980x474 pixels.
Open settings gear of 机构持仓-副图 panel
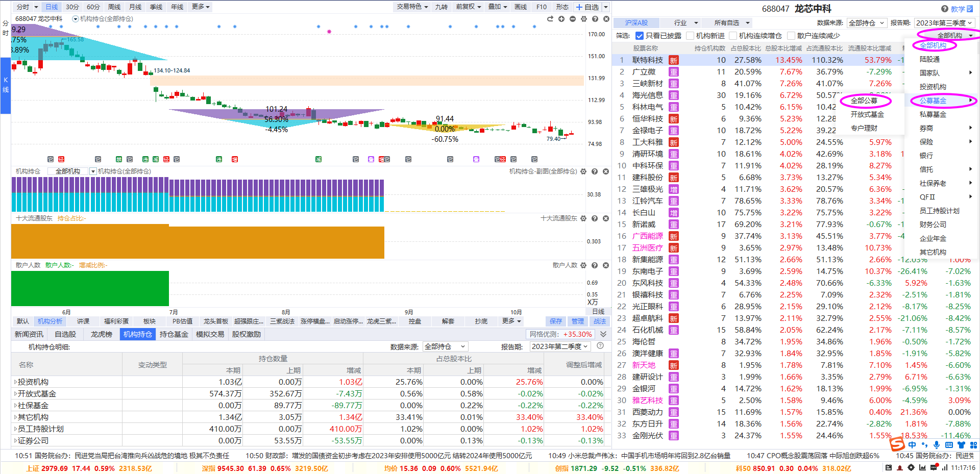(583, 171)
